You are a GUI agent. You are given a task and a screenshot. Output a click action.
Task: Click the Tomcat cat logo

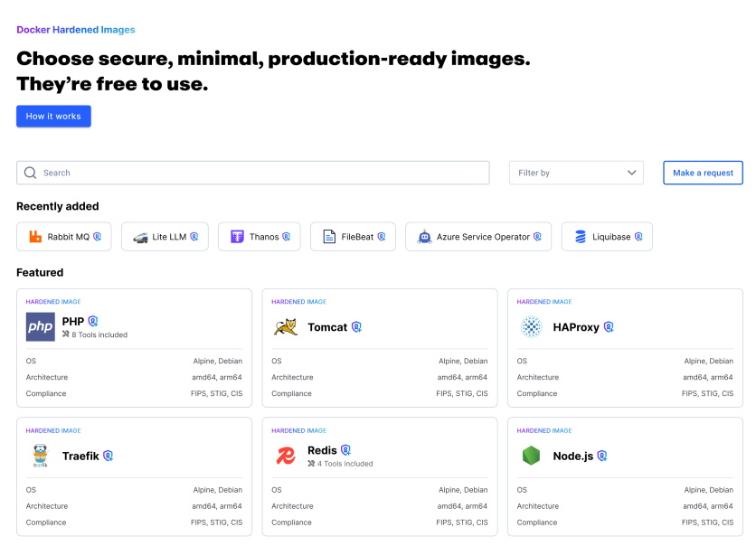point(286,327)
